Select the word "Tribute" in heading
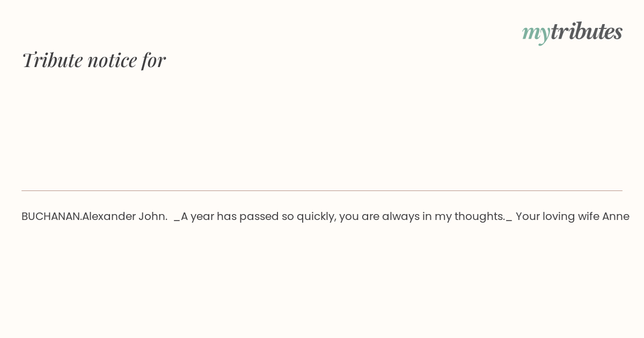644x338 pixels. 52,60
